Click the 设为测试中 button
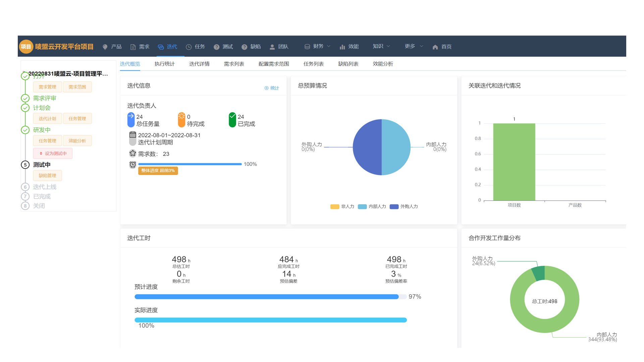This screenshot has height=362, width=644. pyautogui.click(x=53, y=154)
